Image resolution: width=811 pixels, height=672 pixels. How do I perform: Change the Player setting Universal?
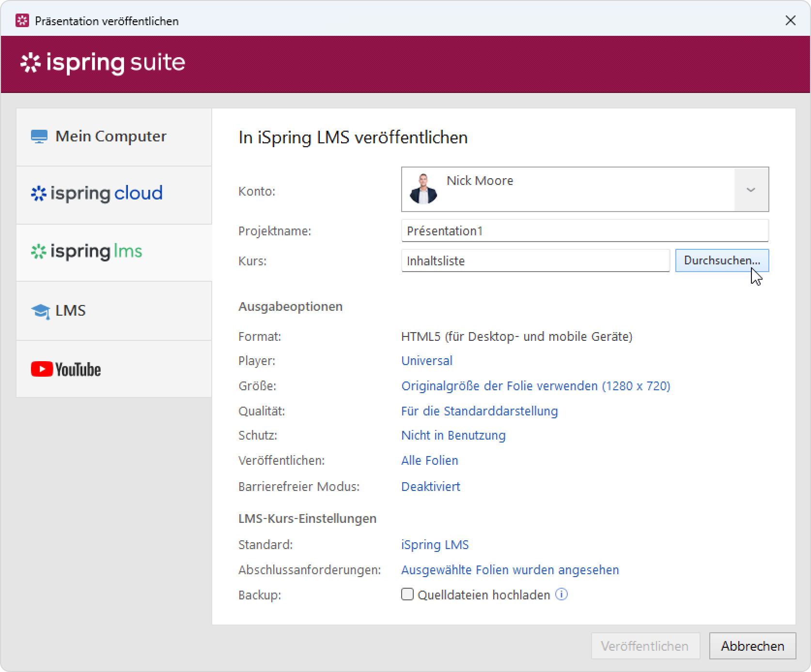tap(427, 361)
